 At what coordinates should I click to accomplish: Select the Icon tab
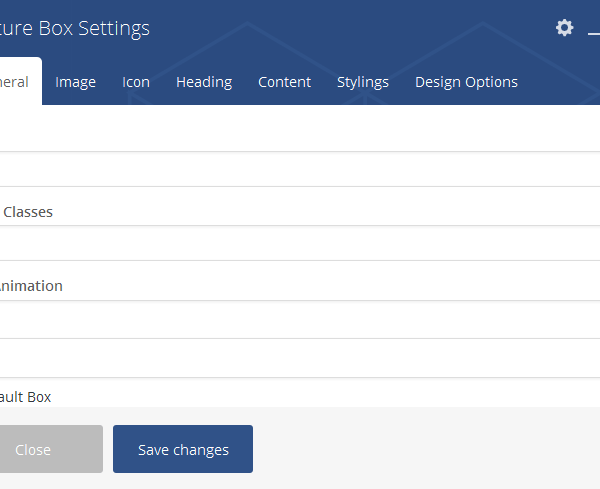pos(136,82)
